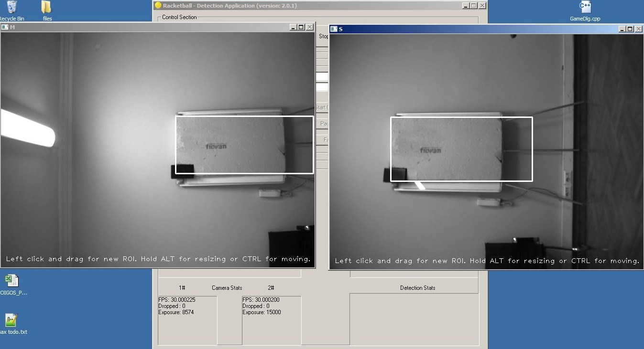The width and height of the screenshot is (644, 349).
Task: Click the greyed-out Start button
Action: click(x=322, y=107)
